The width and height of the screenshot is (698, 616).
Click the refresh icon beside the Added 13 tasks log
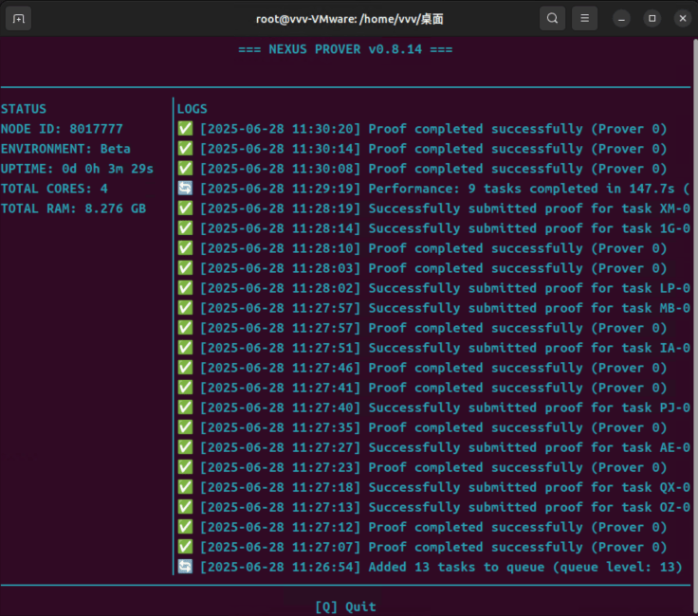[185, 567]
